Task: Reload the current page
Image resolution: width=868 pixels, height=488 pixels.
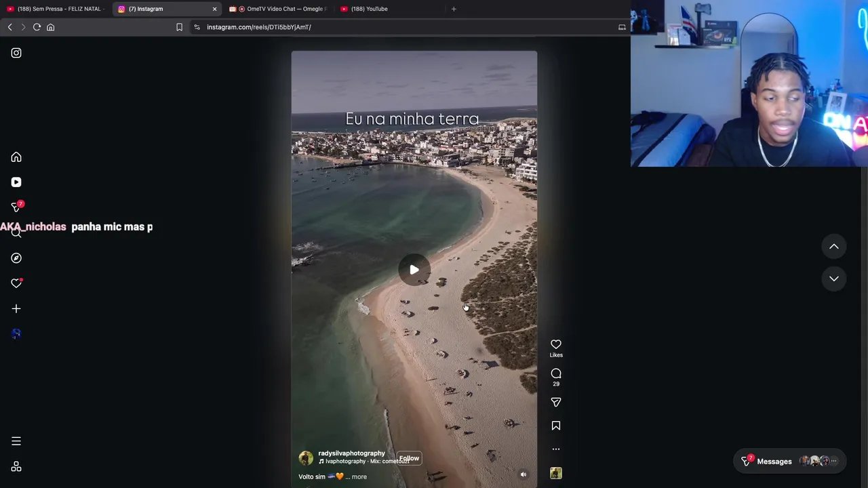Action: pos(37,27)
